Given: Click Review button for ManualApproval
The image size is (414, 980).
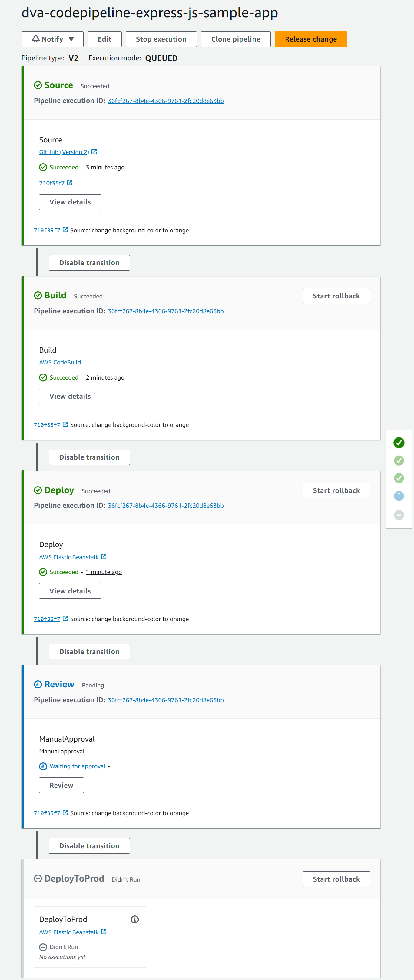Looking at the screenshot, I should coord(61,785).
